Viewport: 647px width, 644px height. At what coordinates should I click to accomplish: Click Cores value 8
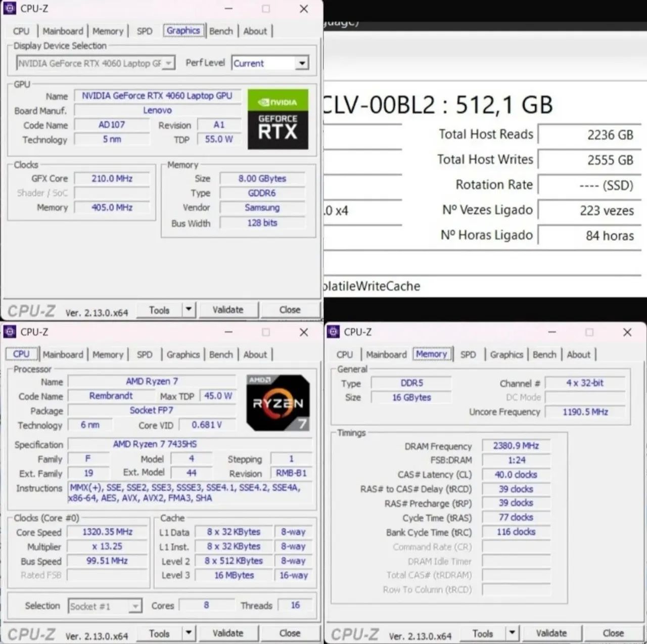[206, 605]
